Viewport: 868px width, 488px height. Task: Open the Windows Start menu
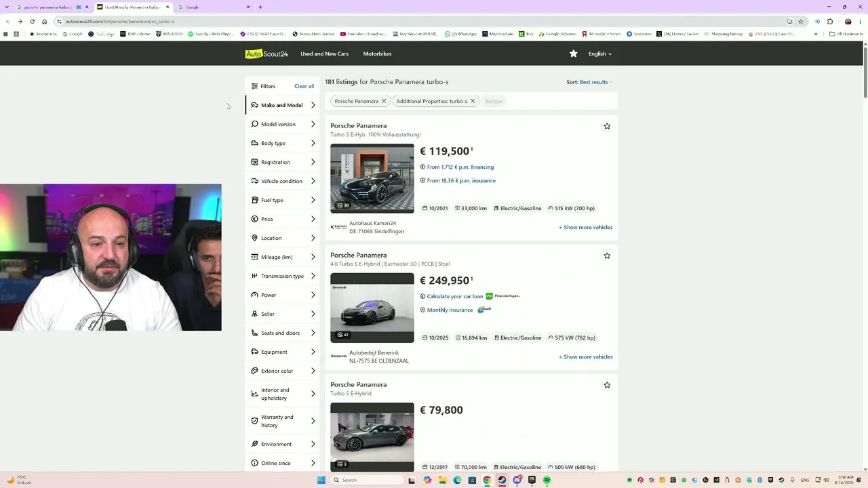[321, 480]
